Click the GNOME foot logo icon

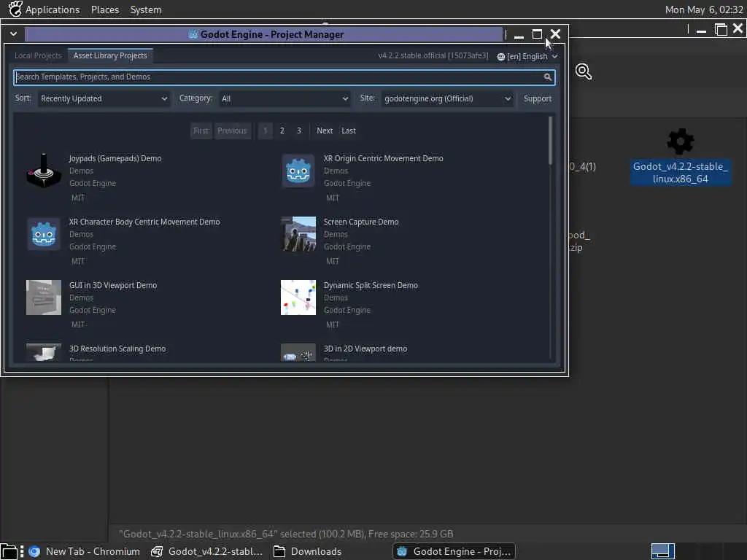tap(15, 9)
